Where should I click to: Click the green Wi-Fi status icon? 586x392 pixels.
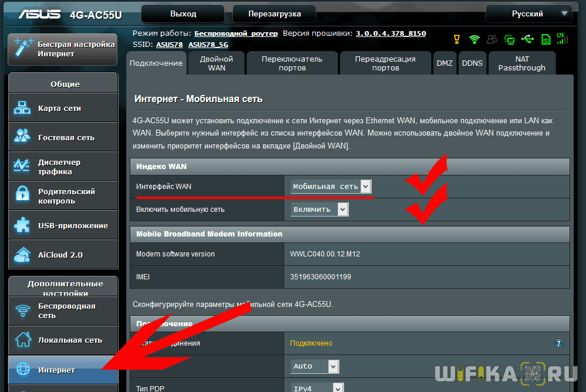click(474, 39)
